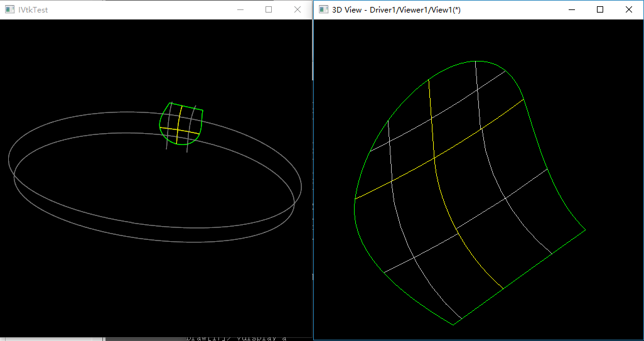Click the 3D View window app icon
This screenshot has width=644, height=341.
323,10
